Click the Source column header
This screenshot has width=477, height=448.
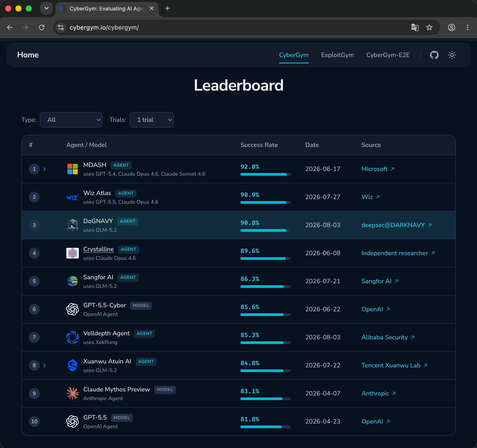(371, 145)
